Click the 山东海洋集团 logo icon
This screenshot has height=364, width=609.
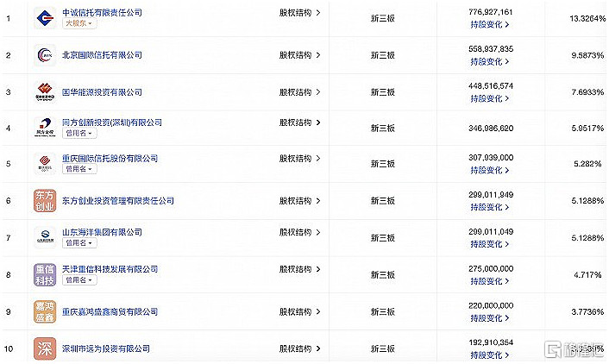pyautogui.click(x=45, y=237)
